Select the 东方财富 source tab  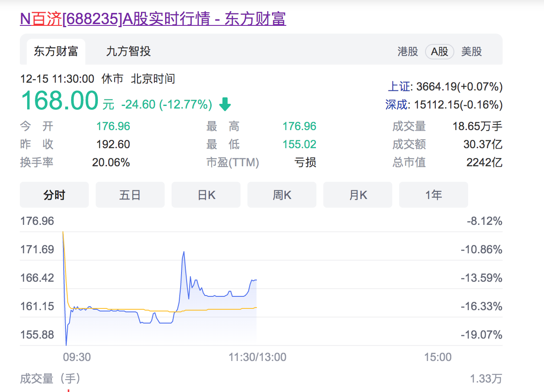tap(56, 52)
